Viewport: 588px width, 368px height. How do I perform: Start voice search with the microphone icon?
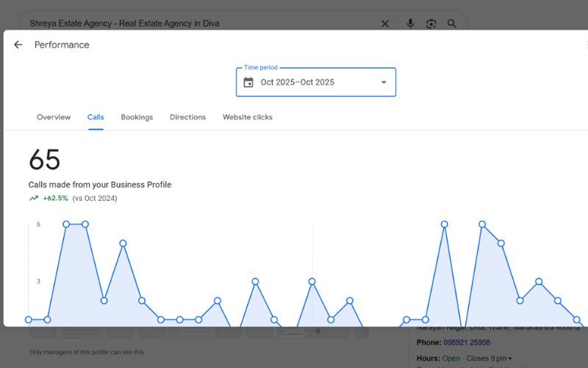[x=410, y=24]
